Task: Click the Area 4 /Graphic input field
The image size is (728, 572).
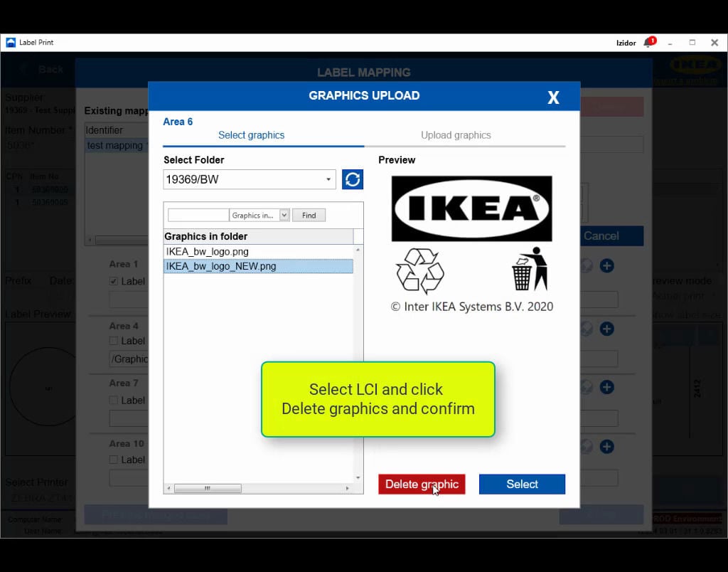Action: (129, 359)
